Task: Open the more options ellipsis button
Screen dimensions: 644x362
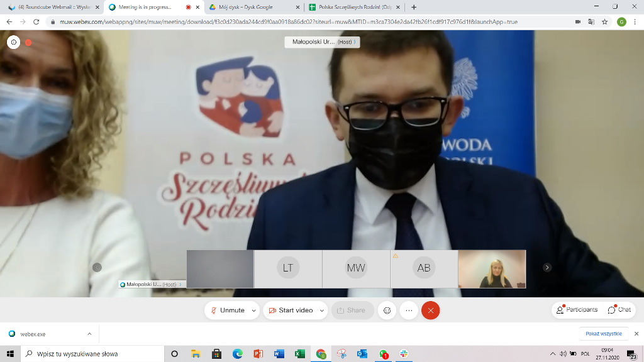Action: click(x=409, y=310)
